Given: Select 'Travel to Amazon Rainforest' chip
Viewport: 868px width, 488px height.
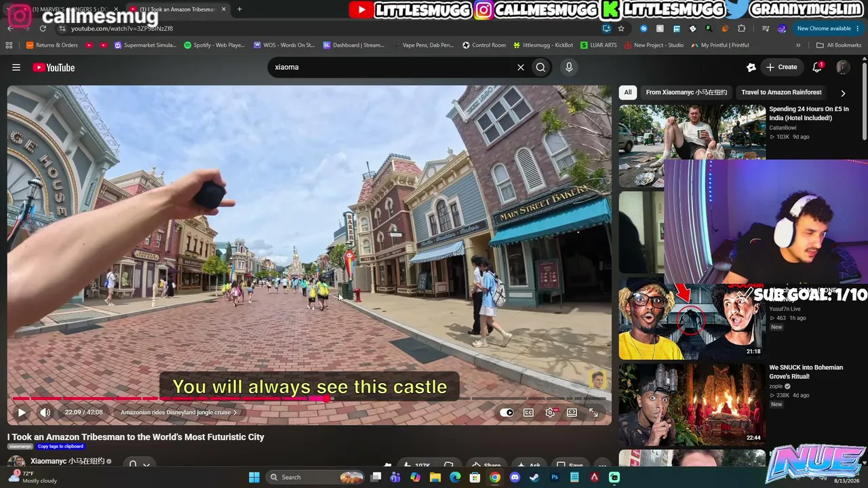Looking at the screenshot, I should pos(781,92).
